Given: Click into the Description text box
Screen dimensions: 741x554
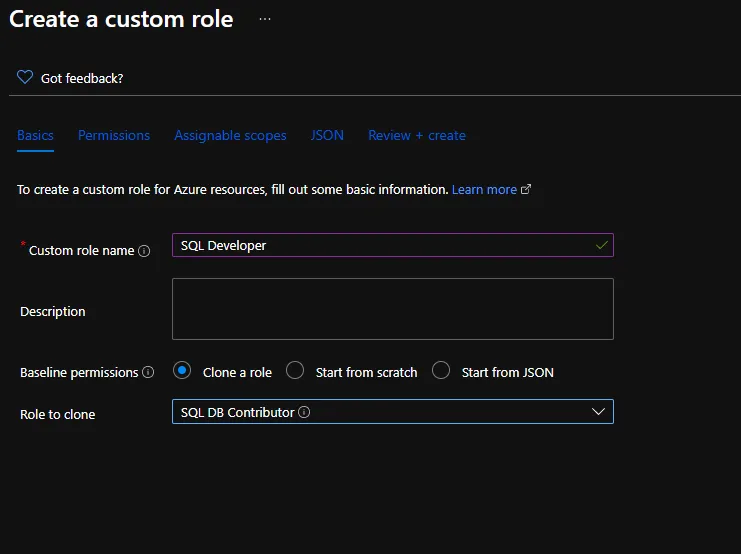Looking at the screenshot, I should (392, 309).
